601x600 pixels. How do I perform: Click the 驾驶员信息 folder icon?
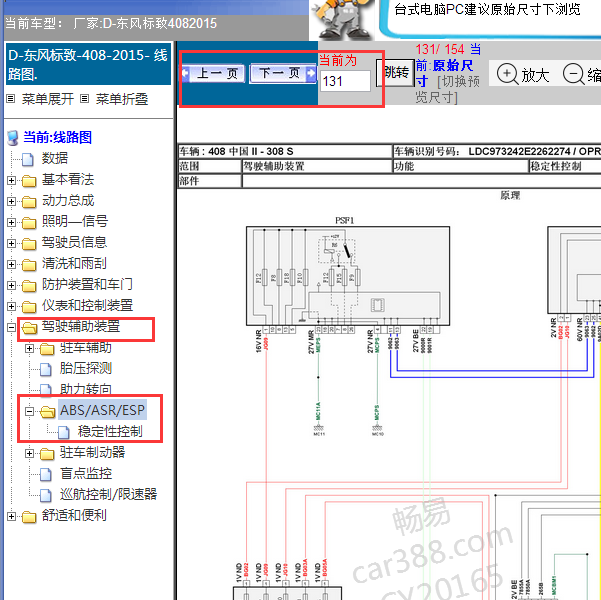(x=29, y=243)
